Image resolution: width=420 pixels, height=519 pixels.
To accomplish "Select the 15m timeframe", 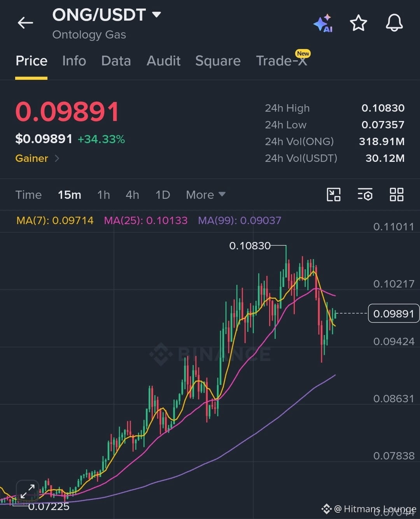I will pos(70,195).
